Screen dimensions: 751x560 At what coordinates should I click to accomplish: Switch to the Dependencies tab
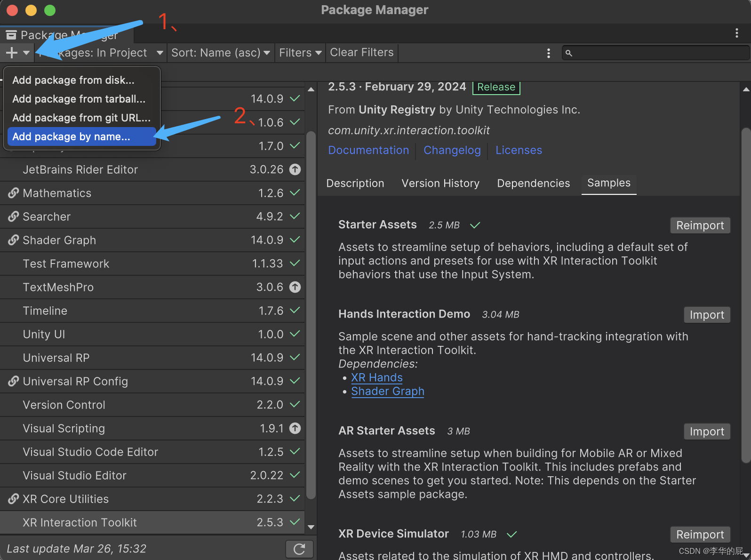[x=533, y=183]
